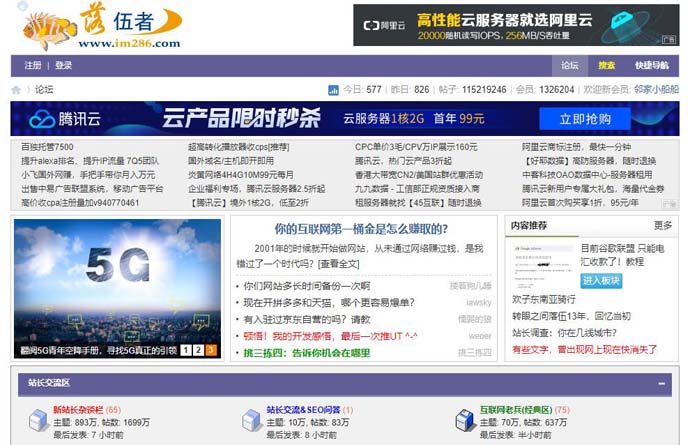
Task: Open 九九数据 工信部正规资质 link
Action: [x=417, y=189]
